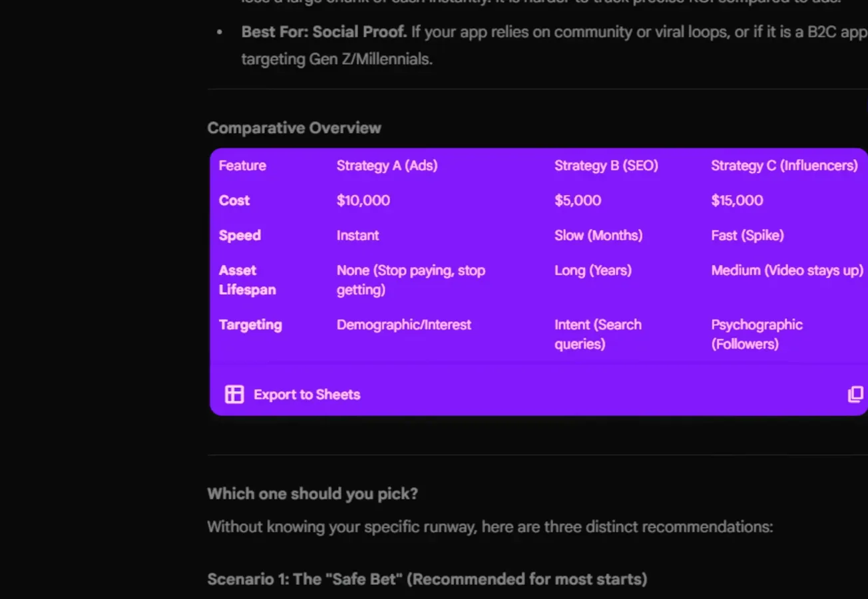Click the "Strategy C (Influencers)" column header

[784, 166]
